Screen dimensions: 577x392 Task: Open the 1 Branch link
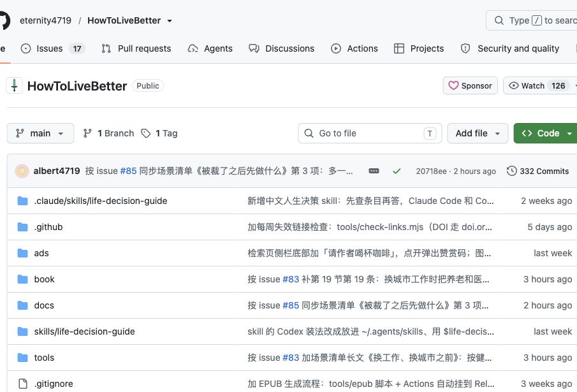coord(108,133)
